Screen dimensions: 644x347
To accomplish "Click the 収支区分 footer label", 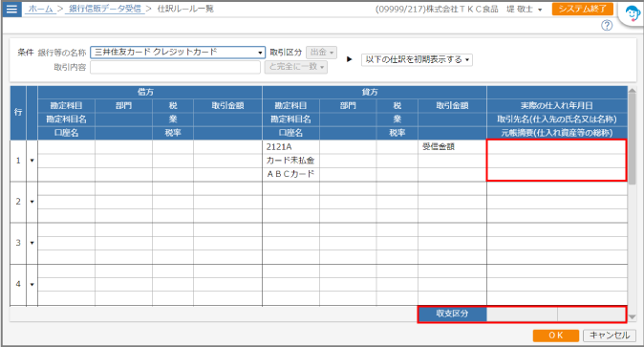I will 452,314.
